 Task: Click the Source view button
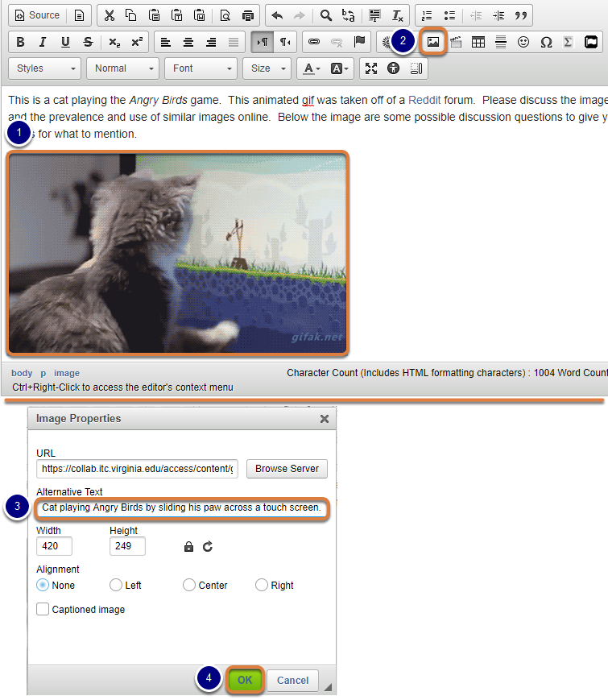[38, 15]
